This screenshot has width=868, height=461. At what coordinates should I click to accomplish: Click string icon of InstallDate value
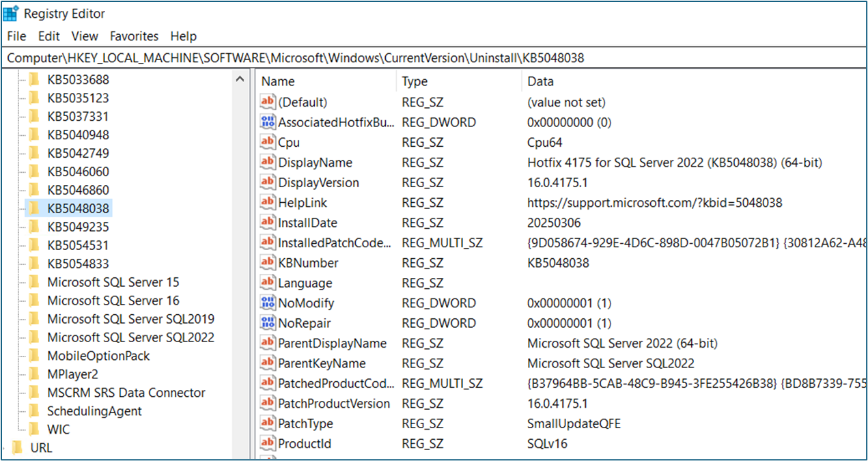click(x=268, y=223)
